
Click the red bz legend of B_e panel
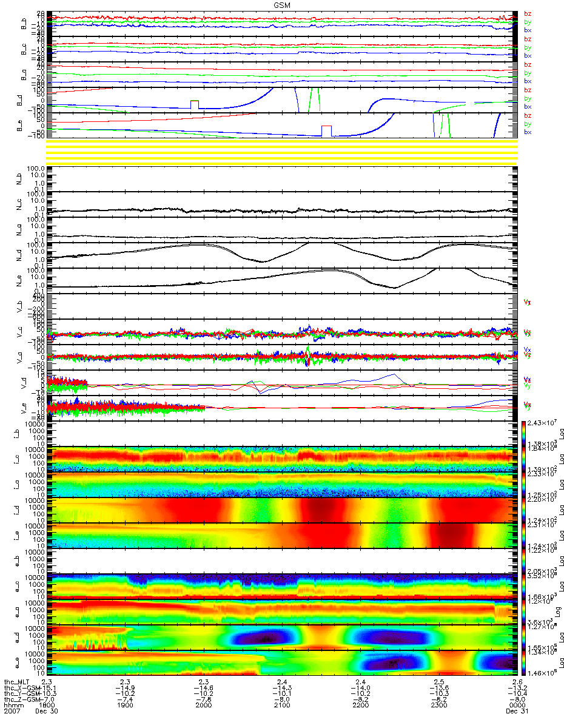click(528, 115)
